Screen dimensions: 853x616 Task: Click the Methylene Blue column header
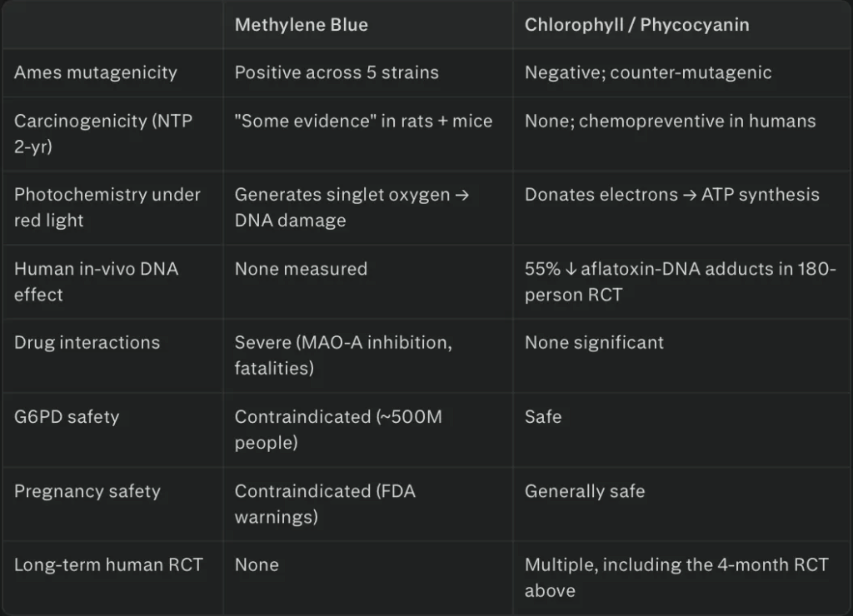pos(301,25)
